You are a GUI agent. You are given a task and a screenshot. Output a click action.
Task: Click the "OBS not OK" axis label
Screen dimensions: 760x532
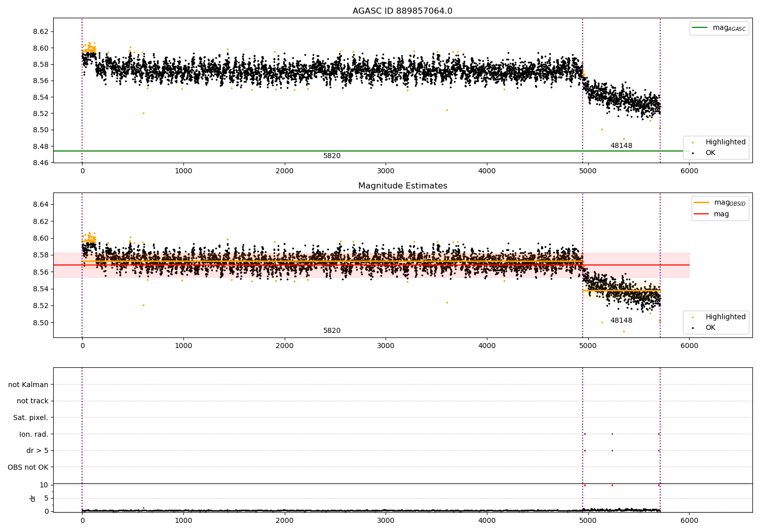[x=28, y=467]
